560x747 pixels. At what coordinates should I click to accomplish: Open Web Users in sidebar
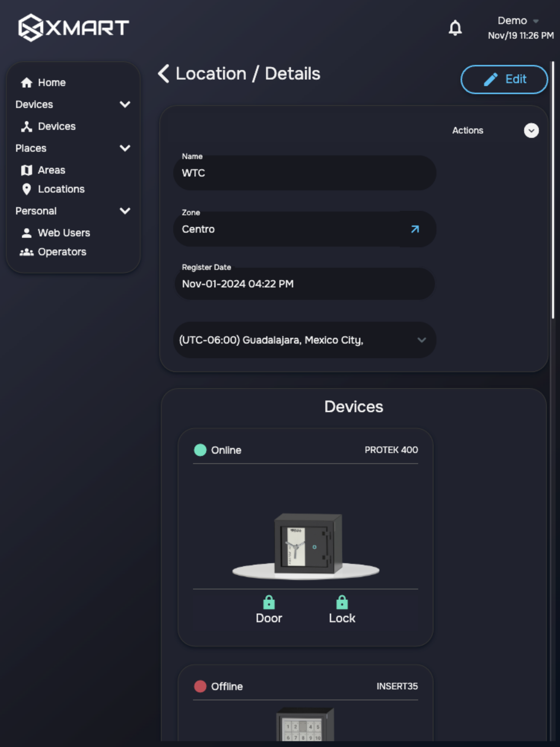[64, 233]
